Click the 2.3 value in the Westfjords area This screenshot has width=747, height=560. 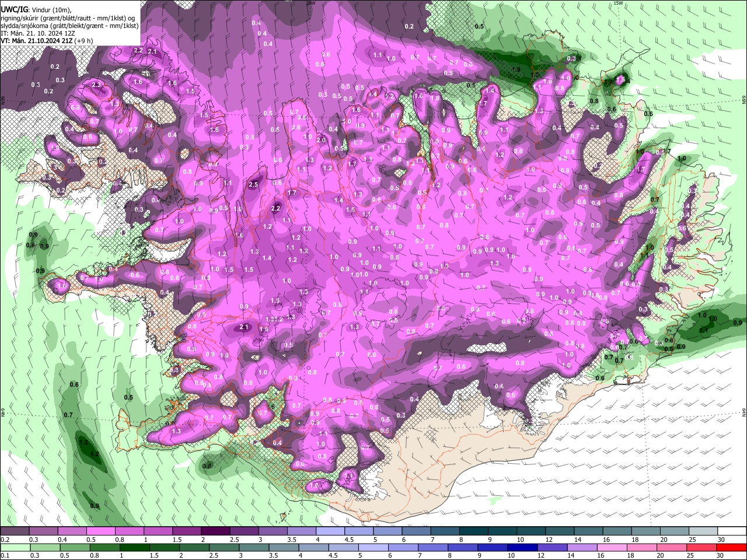click(x=97, y=85)
